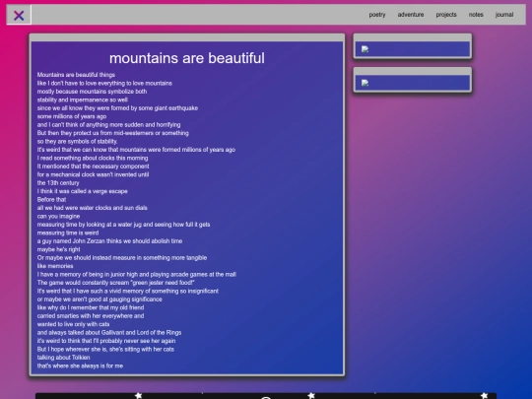Click the line 'Before that'

(x=51, y=199)
